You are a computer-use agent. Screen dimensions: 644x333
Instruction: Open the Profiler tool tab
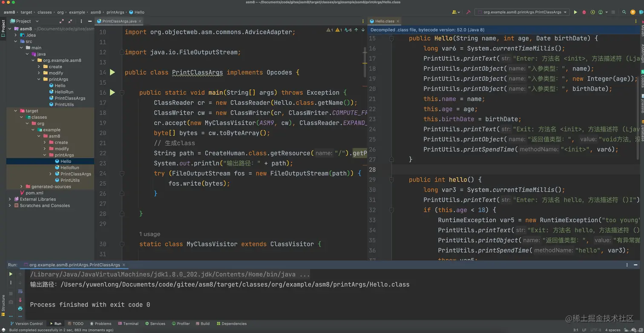pos(181,324)
